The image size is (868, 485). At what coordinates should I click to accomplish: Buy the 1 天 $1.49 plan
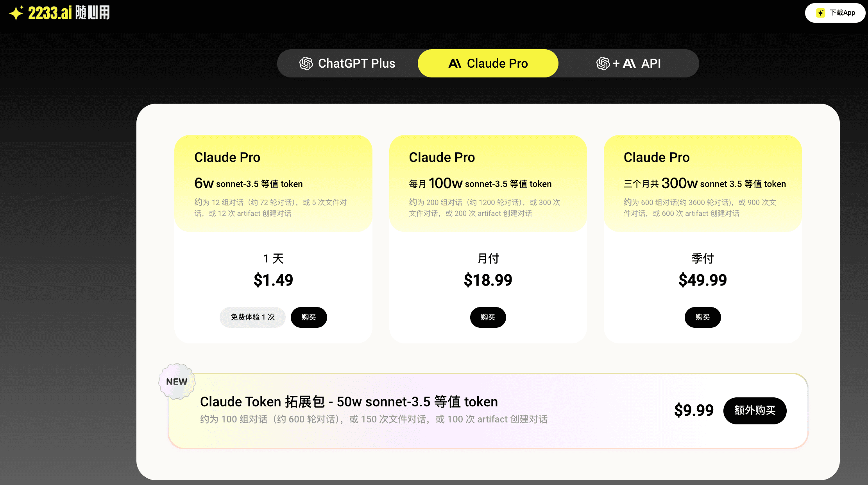[x=309, y=317]
